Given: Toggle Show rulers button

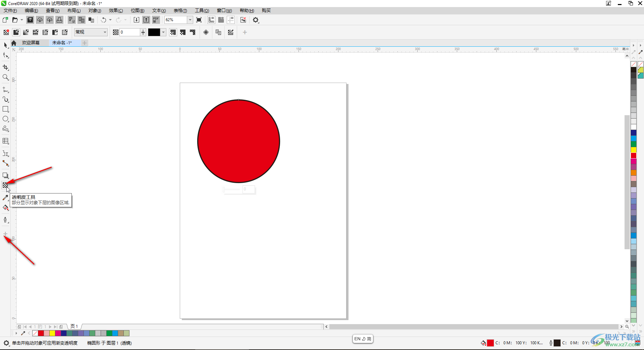Looking at the screenshot, I should click(211, 20).
